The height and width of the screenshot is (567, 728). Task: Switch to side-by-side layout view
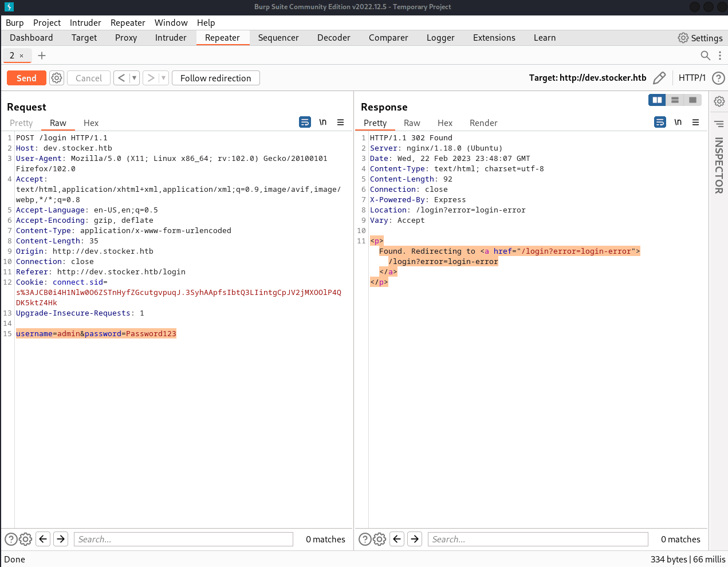pyautogui.click(x=657, y=100)
